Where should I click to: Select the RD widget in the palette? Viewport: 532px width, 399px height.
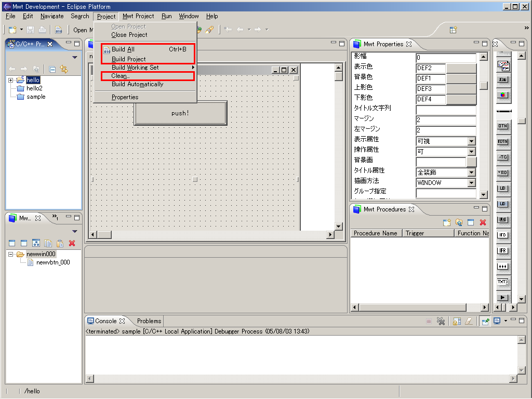point(502,172)
